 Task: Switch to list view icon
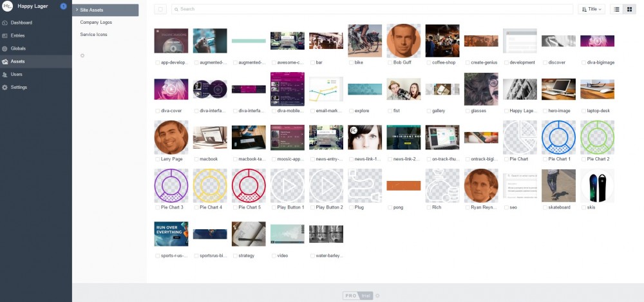616,9
